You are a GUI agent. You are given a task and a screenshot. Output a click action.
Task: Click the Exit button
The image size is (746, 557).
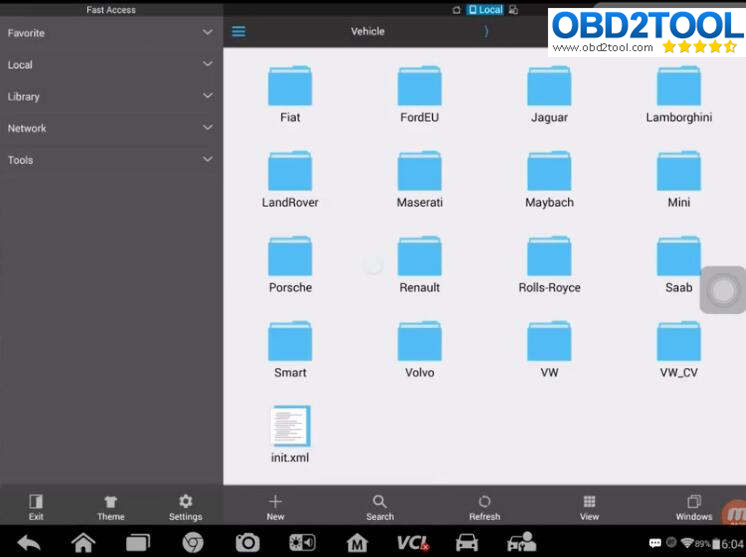36,507
